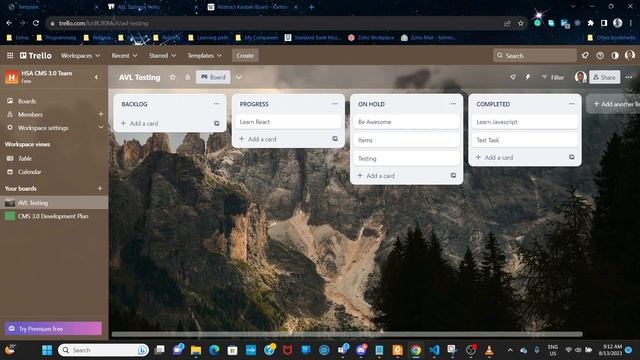Open the Filter cards option
640x360 pixels.
(x=553, y=77)
